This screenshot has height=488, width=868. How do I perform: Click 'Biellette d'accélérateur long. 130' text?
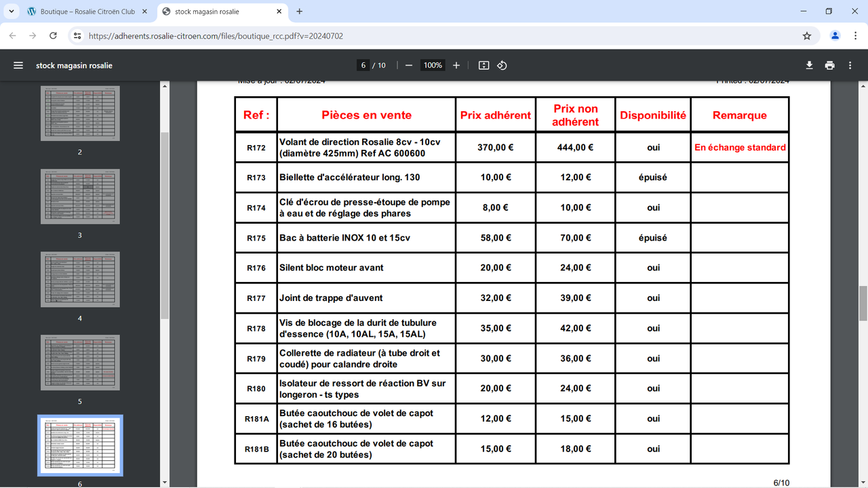click(349, 178)
